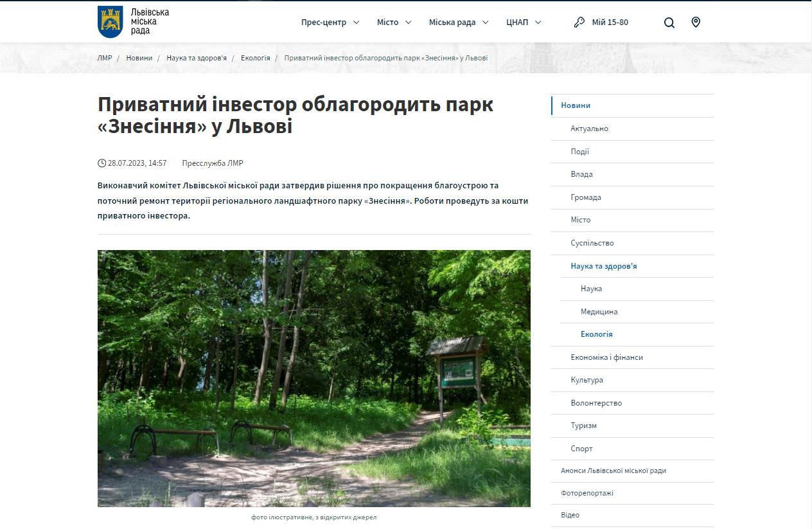The image size is (812, 529).
Task: Click the Екологія breadcrumb link
Action: (x=255, y=58)
